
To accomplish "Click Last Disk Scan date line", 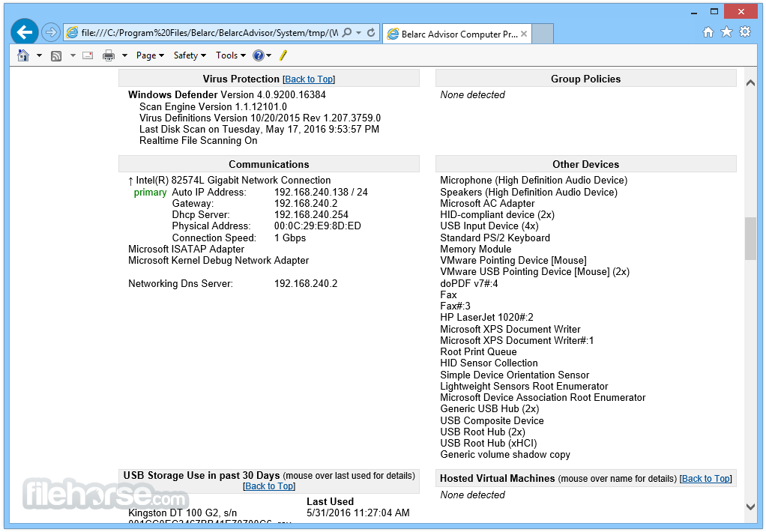I will point(259,129).
